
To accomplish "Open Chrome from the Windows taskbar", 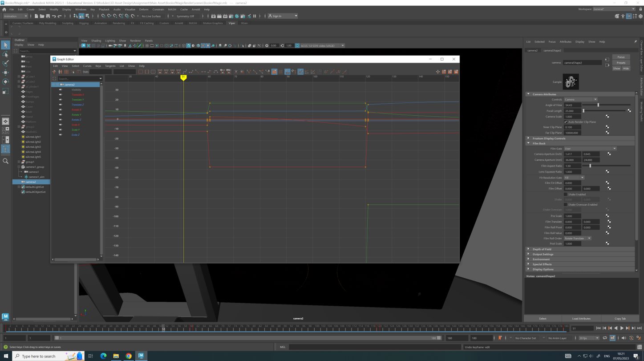I will 129,356.
